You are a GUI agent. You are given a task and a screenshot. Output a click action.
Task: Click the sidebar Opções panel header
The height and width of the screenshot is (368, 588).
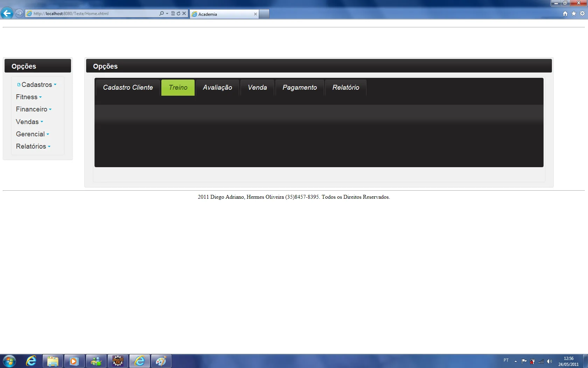coord(38,66)
